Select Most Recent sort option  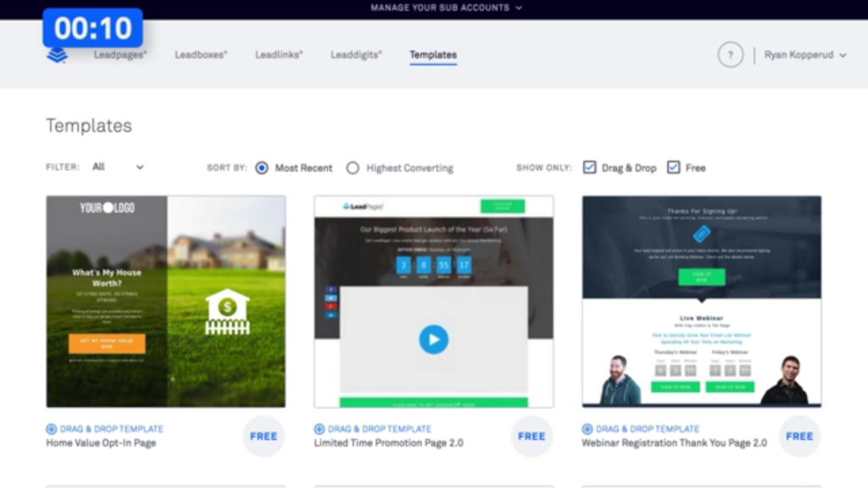click(x=262, y=168)
